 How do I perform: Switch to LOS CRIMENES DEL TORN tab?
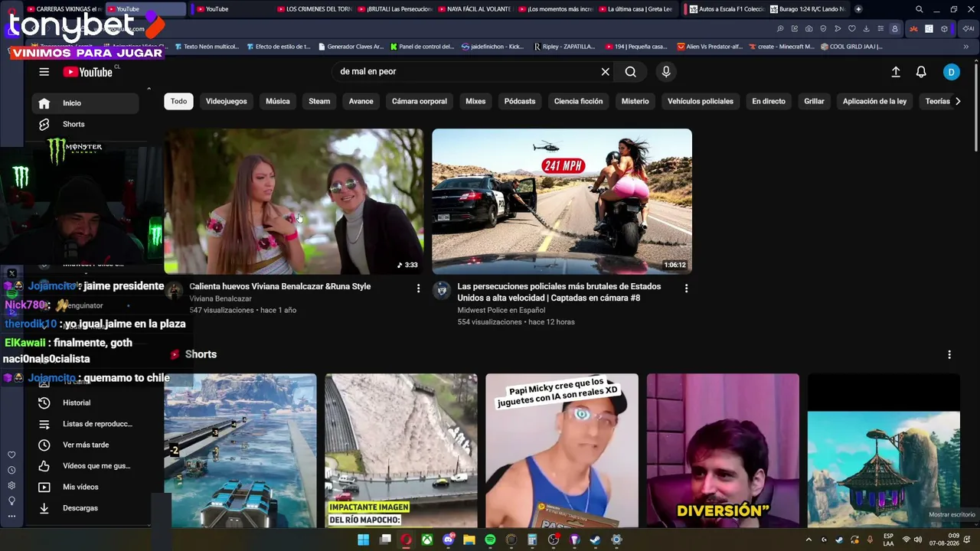[x=313, y=9]
